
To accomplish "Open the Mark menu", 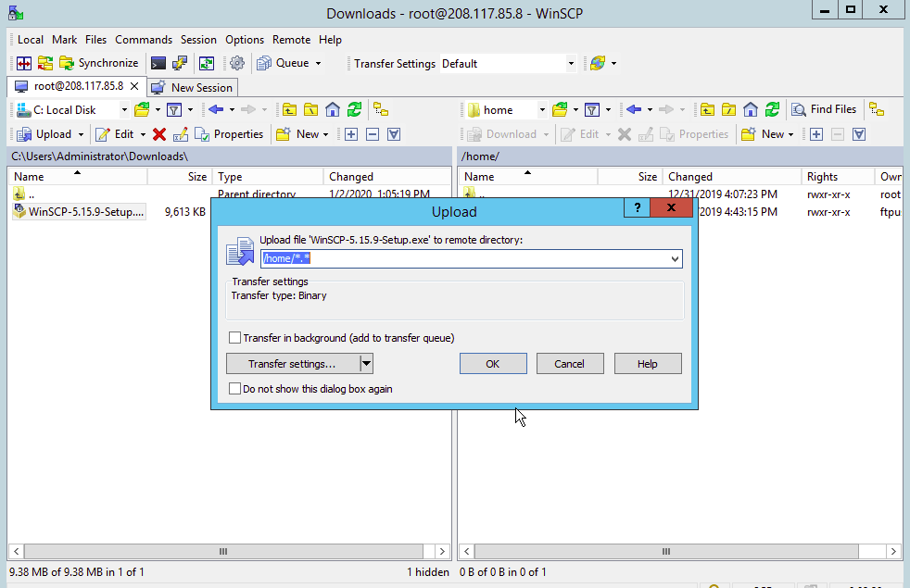I will point(65,40).
